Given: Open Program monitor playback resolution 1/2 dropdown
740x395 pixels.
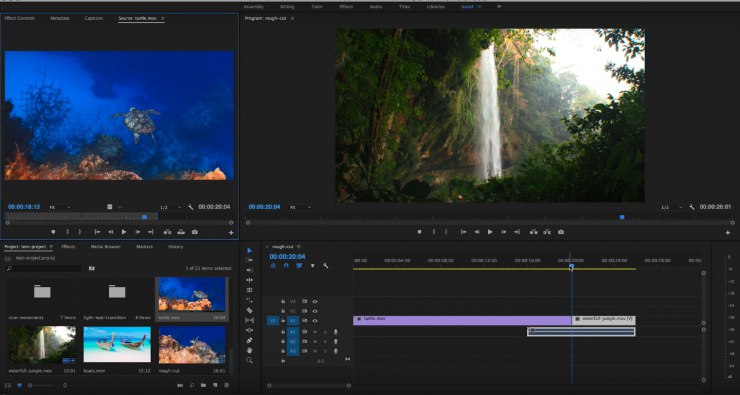Looking at the screenshot, I should click(x=671, y=207).
